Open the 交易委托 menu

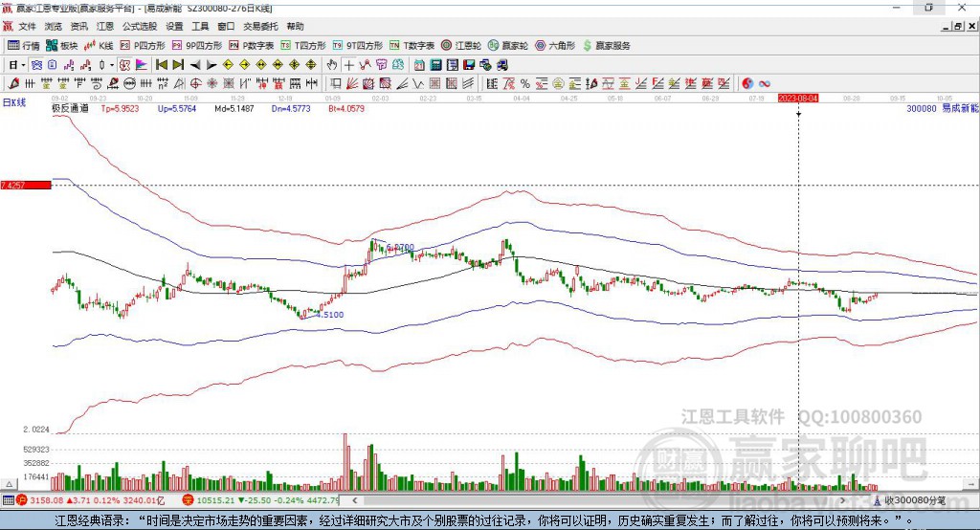click(260, 26)
